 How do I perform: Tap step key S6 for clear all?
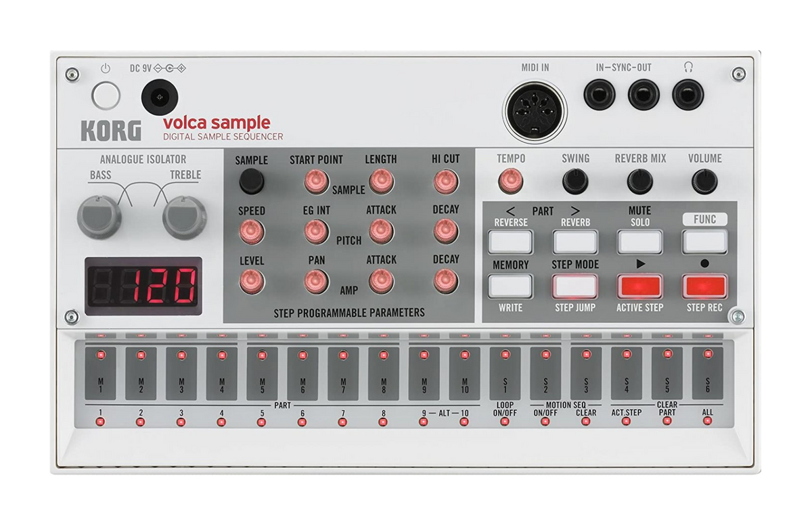(x=708, y=374)
